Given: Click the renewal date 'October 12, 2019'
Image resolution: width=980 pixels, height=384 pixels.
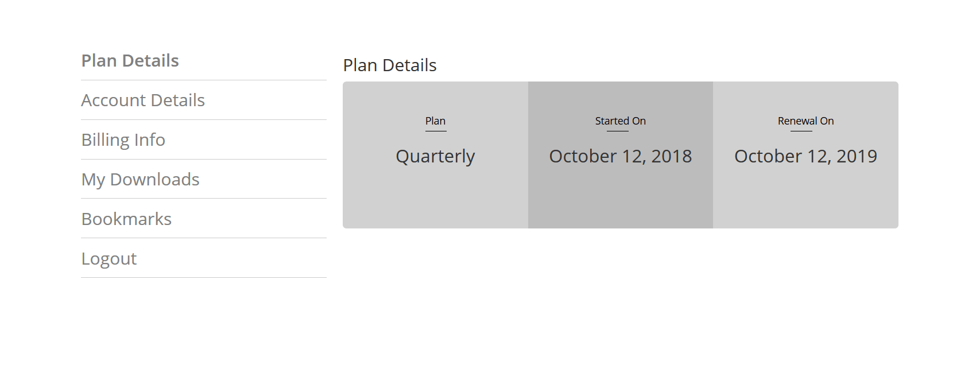Looking at the screenshot, I should click(805, 156).
